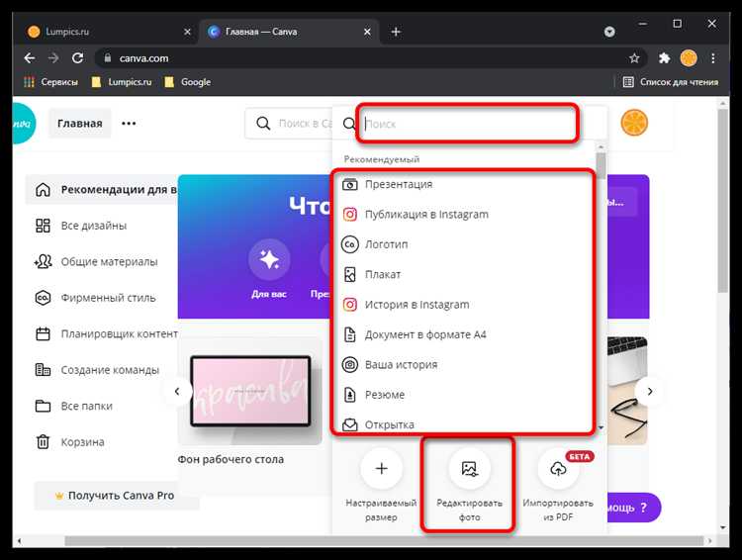Choose Плакат from the list

[464, 274]
